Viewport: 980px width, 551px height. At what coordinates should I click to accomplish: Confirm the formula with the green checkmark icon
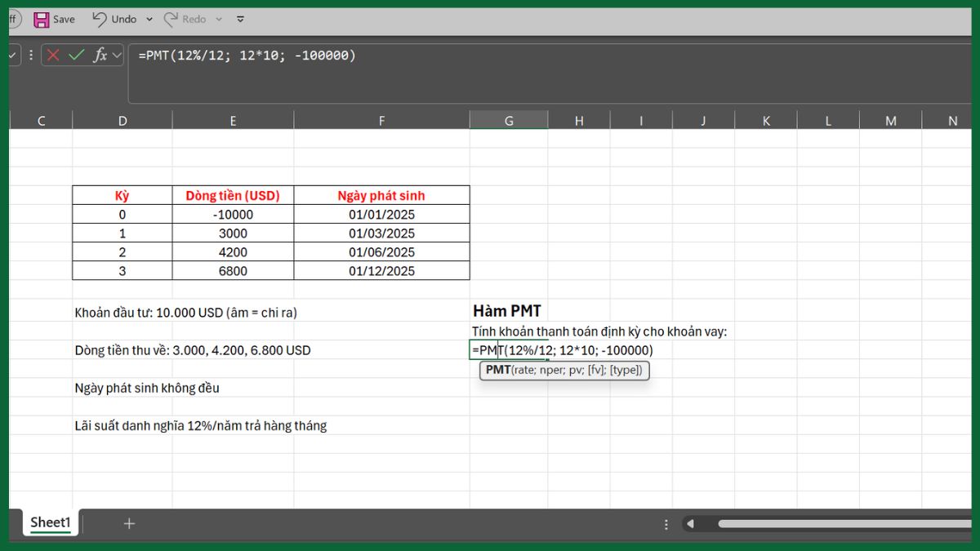pos(73,55)
